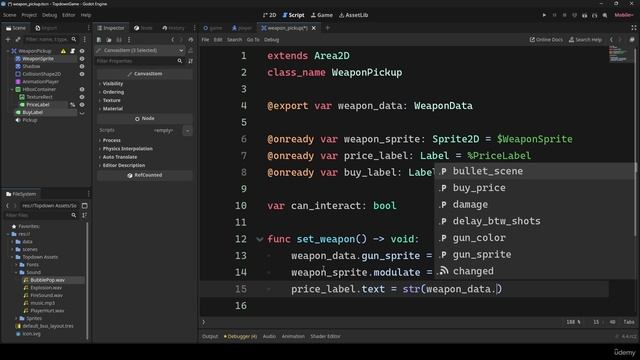This screenshot has height=360, width=640.
Task: Switch to the Game workspace
Action: click(322, 15)
